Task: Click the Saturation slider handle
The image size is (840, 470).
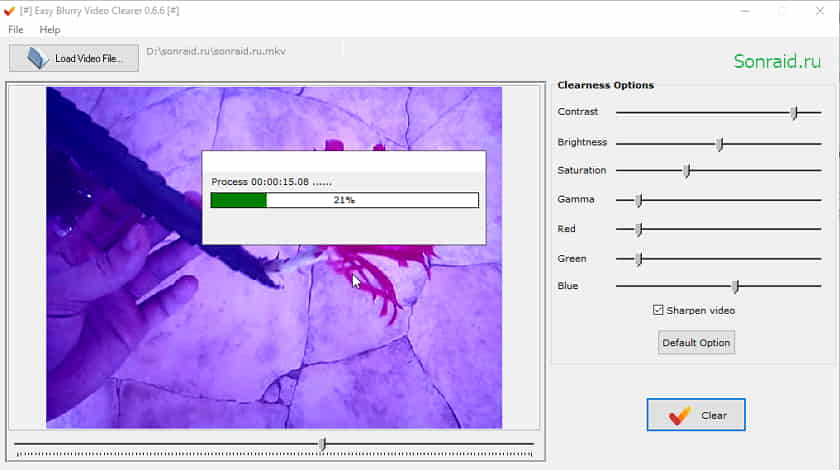Action: coord(686,170)
